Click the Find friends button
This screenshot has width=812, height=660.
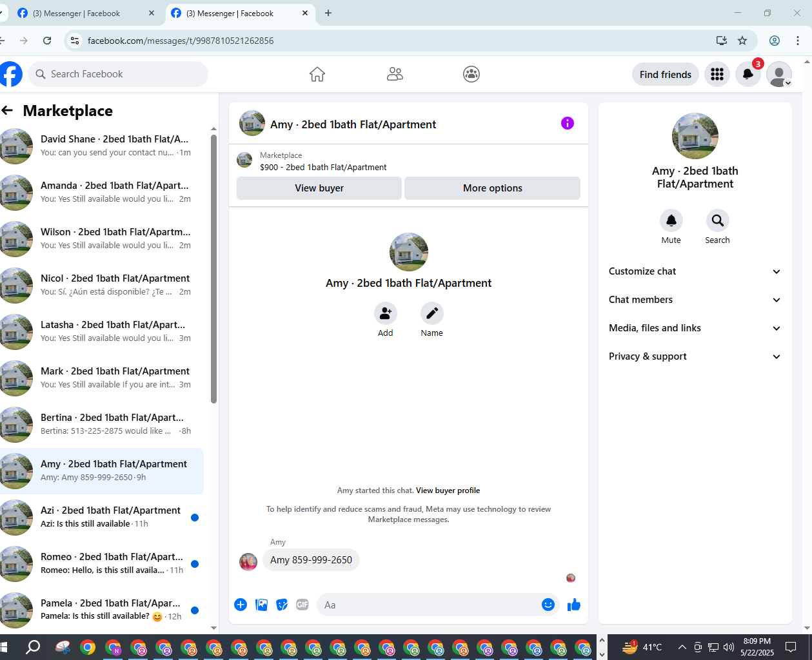pos(665,75)
